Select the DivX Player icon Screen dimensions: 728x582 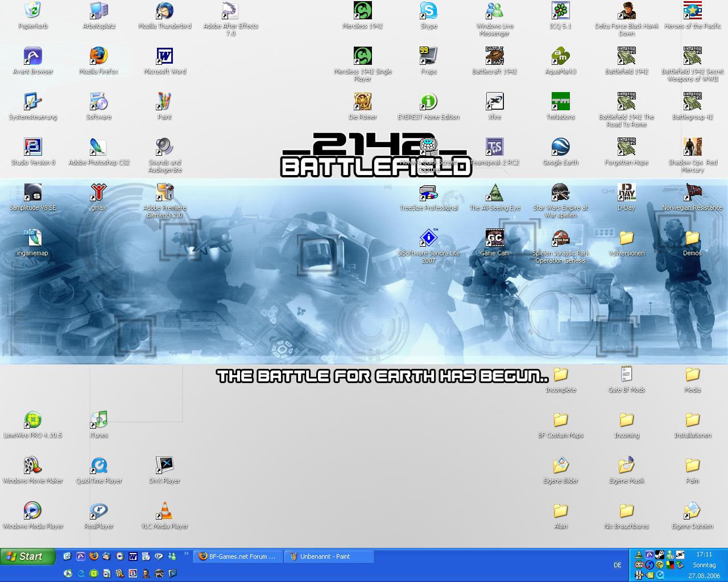tap(165, 465)
